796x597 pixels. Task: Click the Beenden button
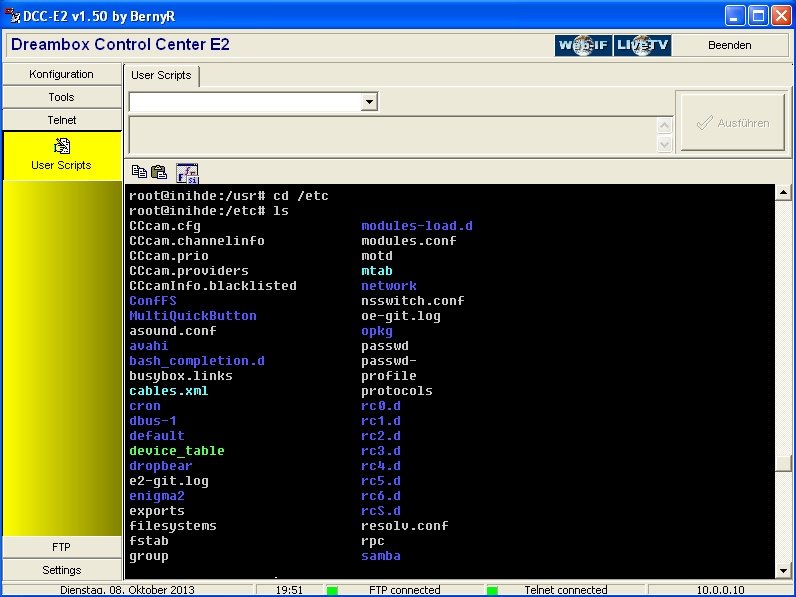(x=729, y=45)
